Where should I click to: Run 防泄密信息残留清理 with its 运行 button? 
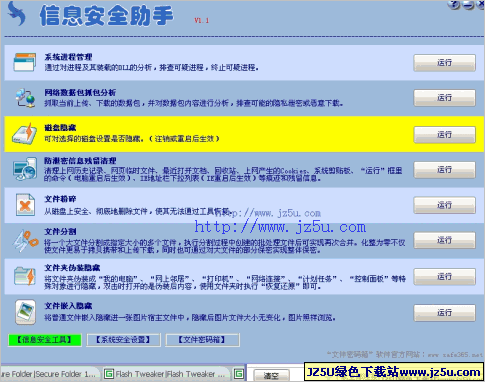coord(444,170)
